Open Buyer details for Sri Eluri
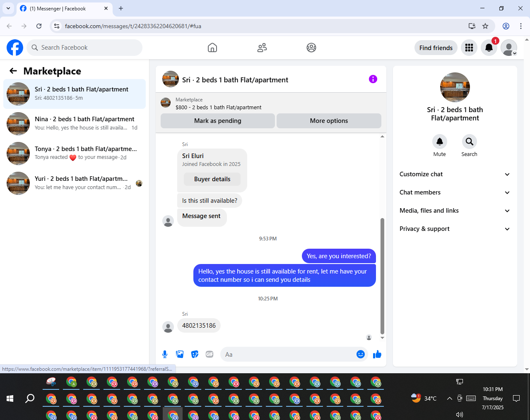This screenshot has height=420, width=530. tap(212, 179)
